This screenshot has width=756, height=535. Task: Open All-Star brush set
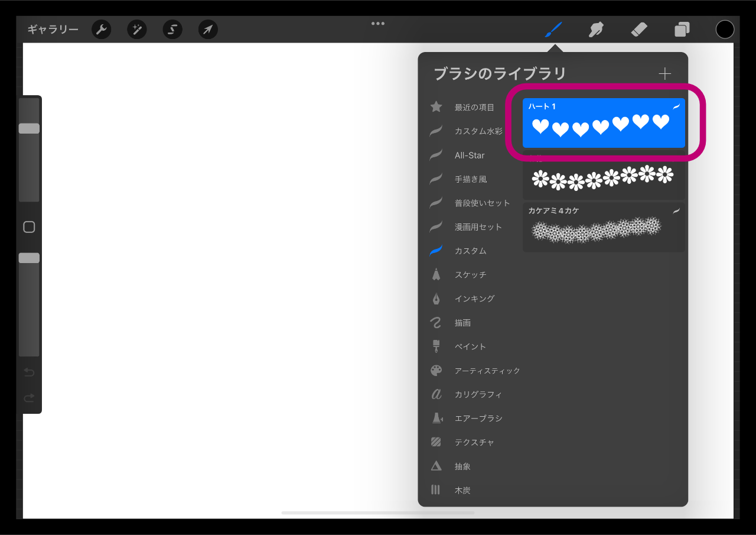click(x=470, y=155)
